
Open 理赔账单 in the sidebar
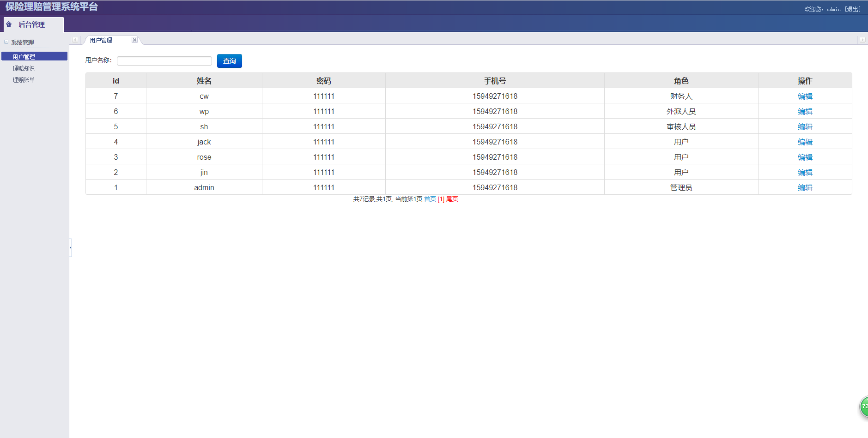click(x=24, y=80)
